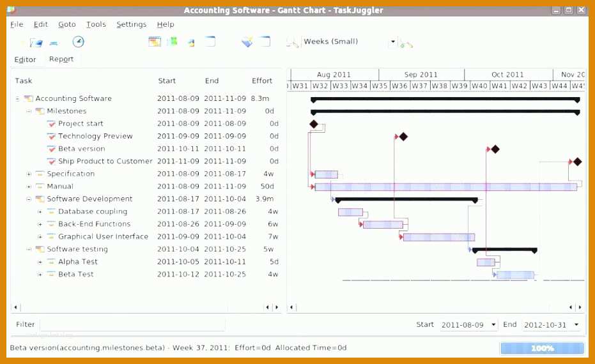Screen dimensions: 595x364
Task: Click the Filter text field
Action: pos(132,324)
